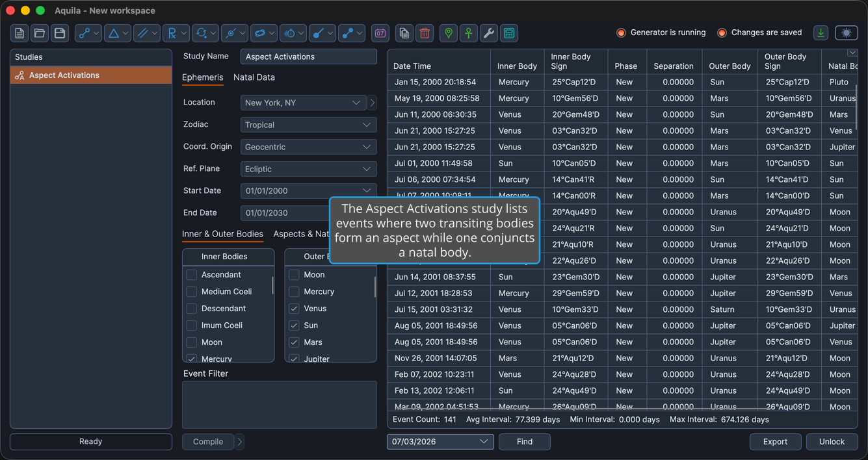The height and width of the screenshot is (460, 868).
Task: Open the purple calendar 07 tool
Action: tap(380, 33)
